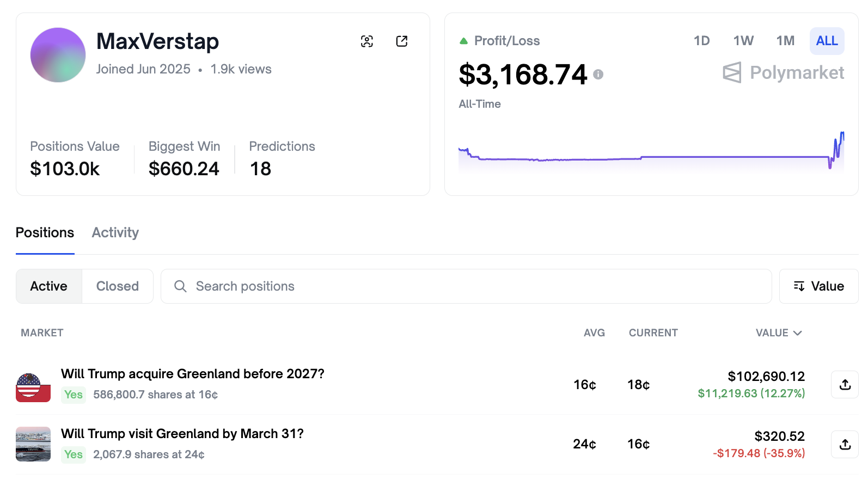Switch to the Activity tab
The height and width of the screenshot is (480, 868).
(115, 232)
